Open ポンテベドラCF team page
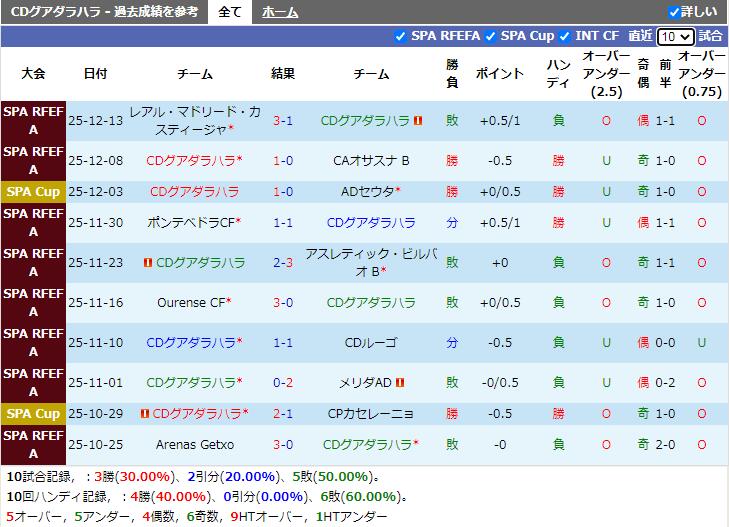Screen dimensions: 729x527 pyautogui.click(x=191, y=222)
